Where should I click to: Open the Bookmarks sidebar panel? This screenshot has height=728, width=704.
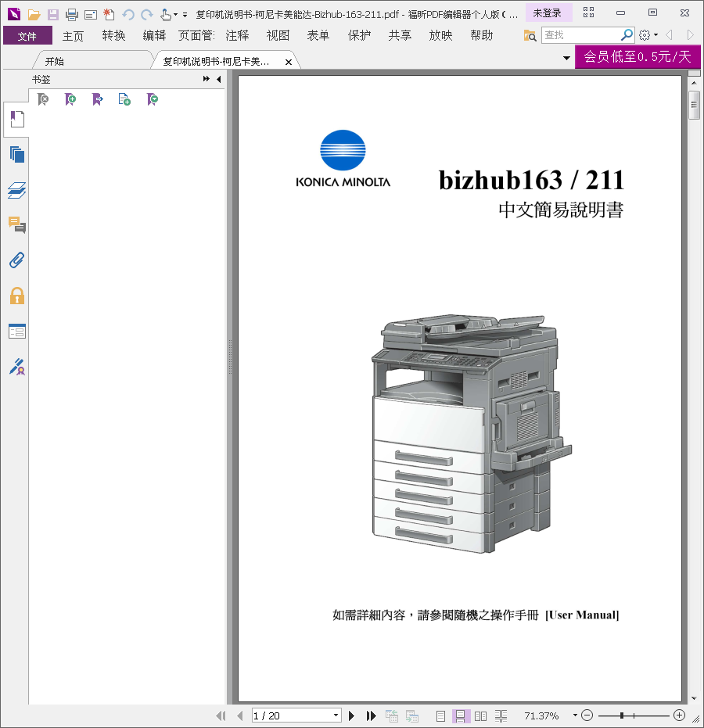click(x=16, y=120)
